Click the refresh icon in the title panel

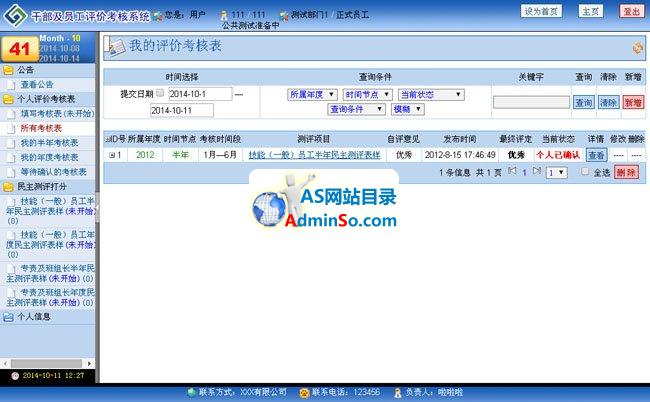coord(638,48)
